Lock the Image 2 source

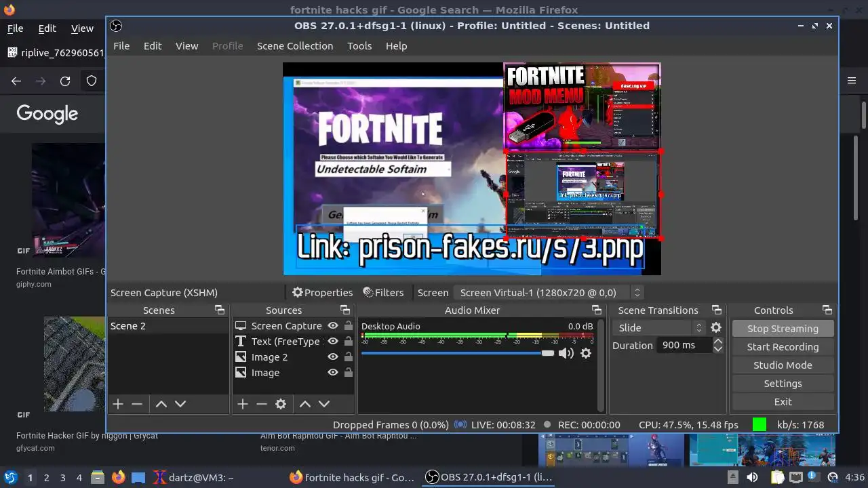pos(348,357)
